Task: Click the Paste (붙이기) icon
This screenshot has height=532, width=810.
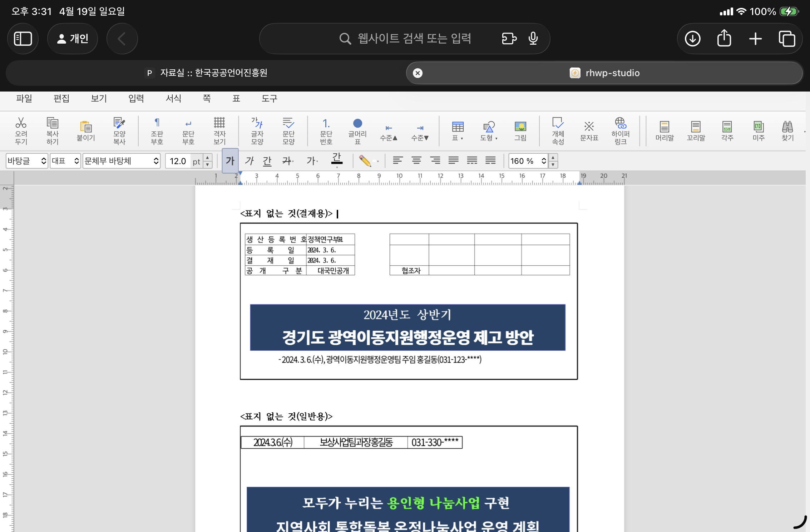Action: coord(86,131)
